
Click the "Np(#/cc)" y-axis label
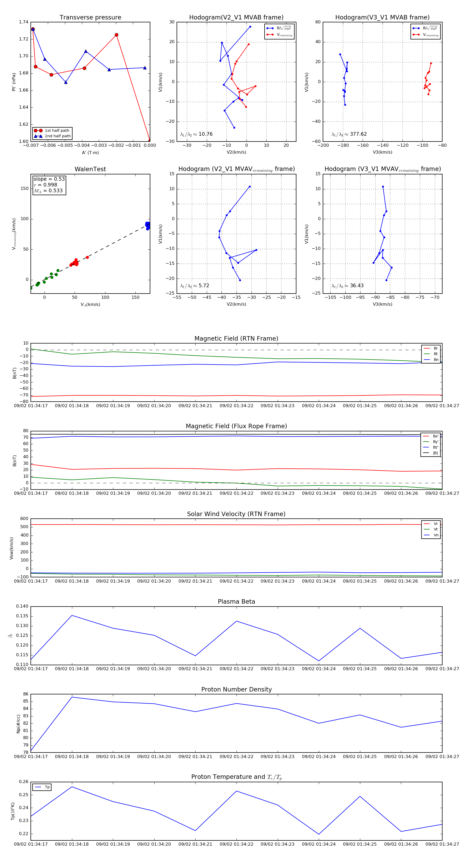click(x=18, y=724)
